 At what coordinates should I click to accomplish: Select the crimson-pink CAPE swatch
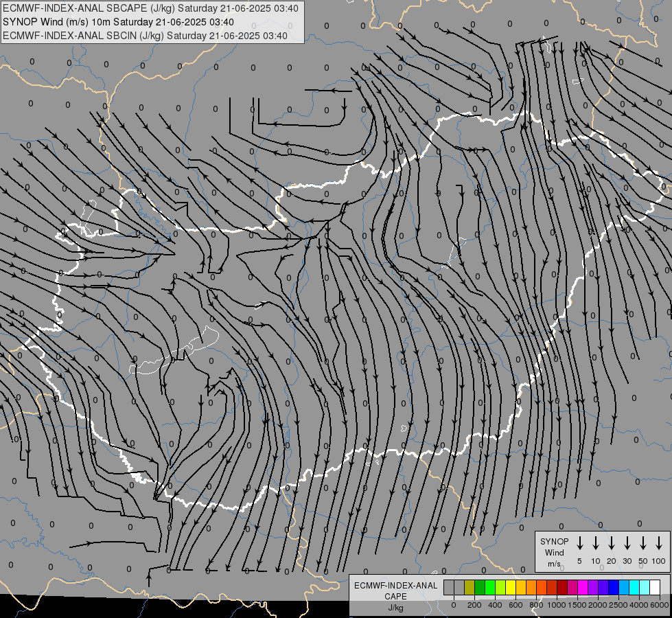[x=572, y=587]
